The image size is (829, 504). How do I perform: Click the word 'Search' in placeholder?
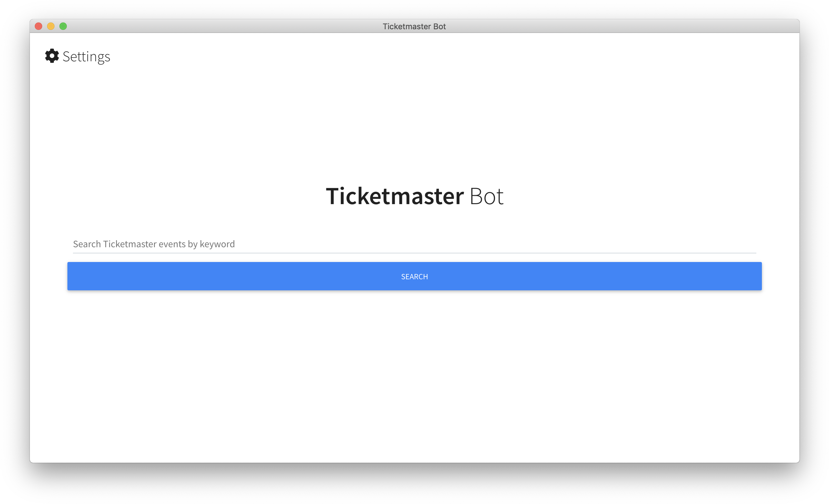pos(87,244)
